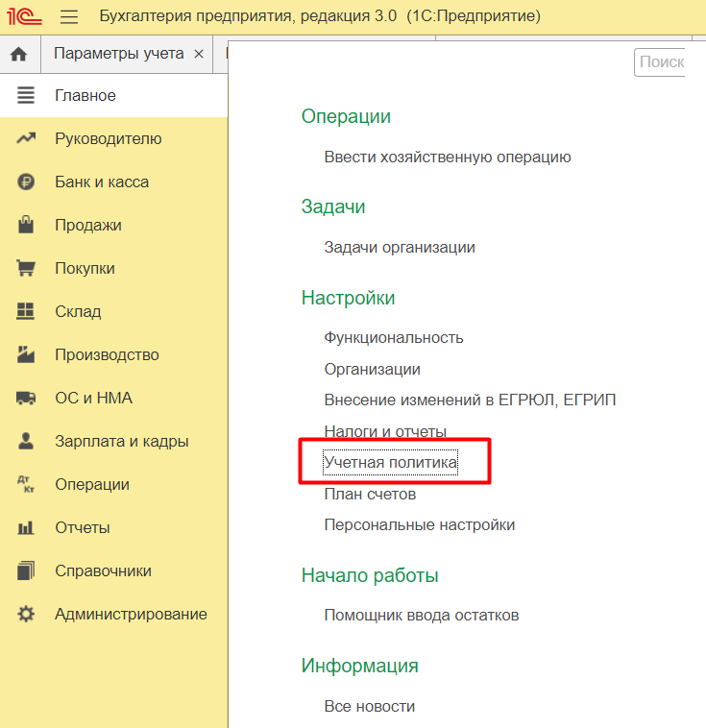This screenshot has width=706, height=728.
Task: Click the Банк и касса ruble icon
Action: pyautogui.click(x=26, y=182)
